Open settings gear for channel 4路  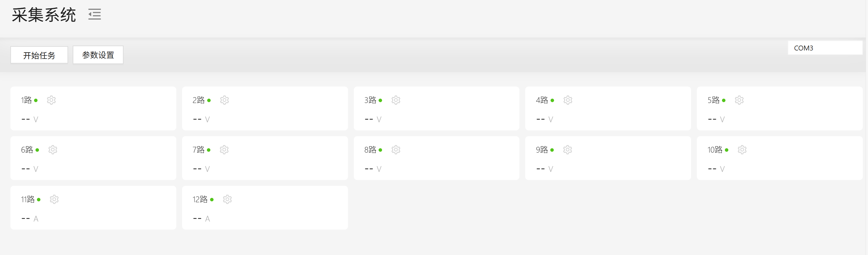pos(568,100)
